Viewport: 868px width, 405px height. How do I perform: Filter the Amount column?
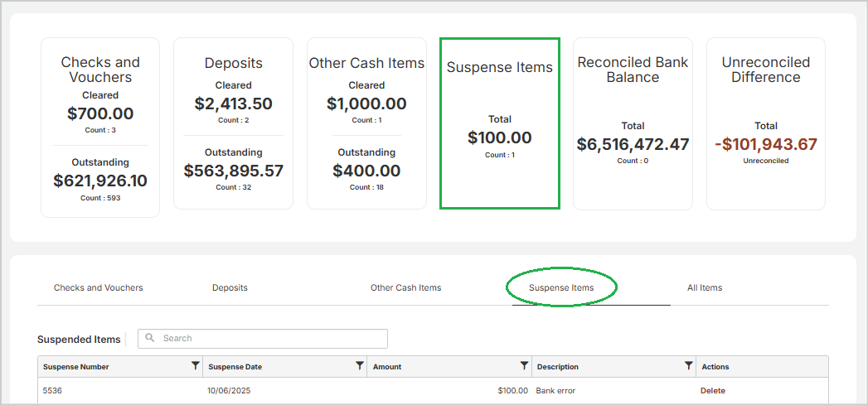(x=524, y=366)
